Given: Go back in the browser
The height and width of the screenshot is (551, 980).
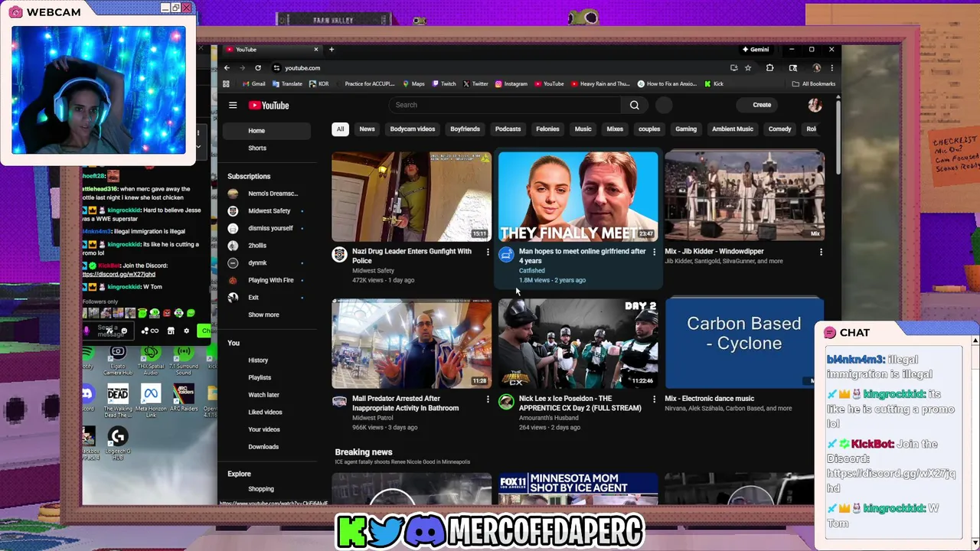Looking at the screenshot, I should coord(227,68).
